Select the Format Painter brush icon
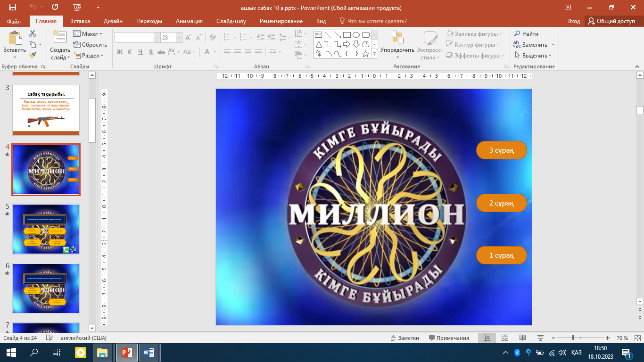 coord(33,55)
